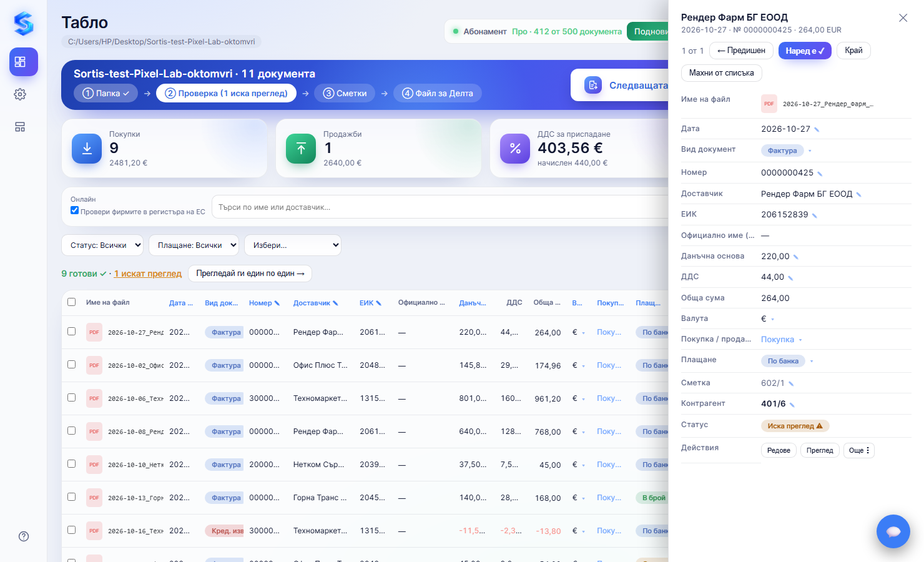Screen dimensions: 924x562
Task: Open the 'Статус: Всички' filter dropdown
Action: pos(102,245)
